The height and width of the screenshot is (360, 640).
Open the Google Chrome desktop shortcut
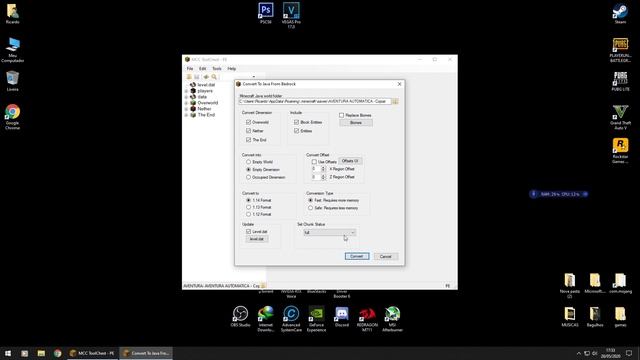pyautogui.click(x=12, y=117)
